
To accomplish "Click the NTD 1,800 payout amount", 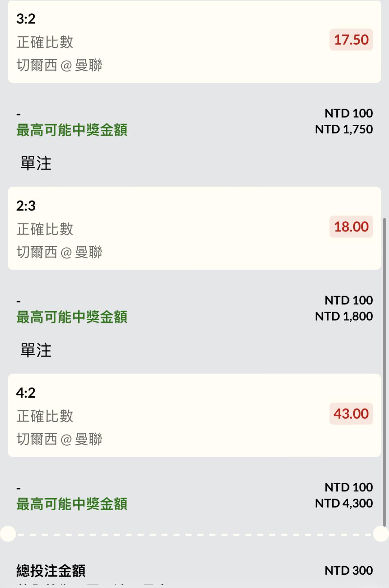I will [x=344, y=316].
